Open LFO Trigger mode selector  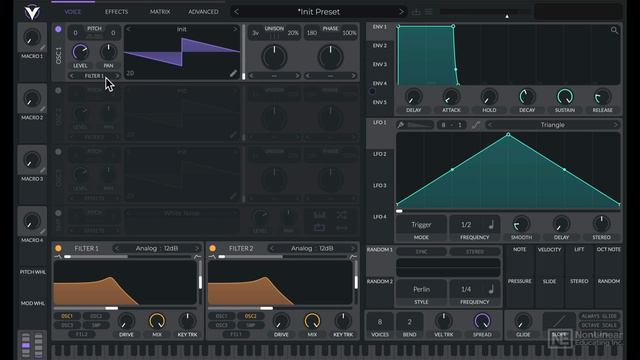[421, 225]
